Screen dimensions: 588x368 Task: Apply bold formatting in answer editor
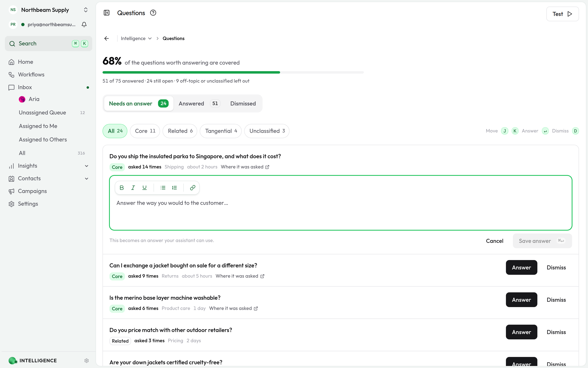point(122,188)
